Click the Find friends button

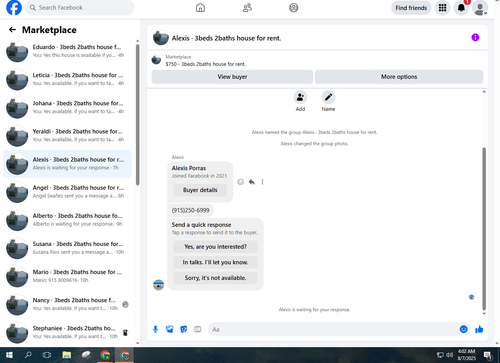tap(411, 8)
